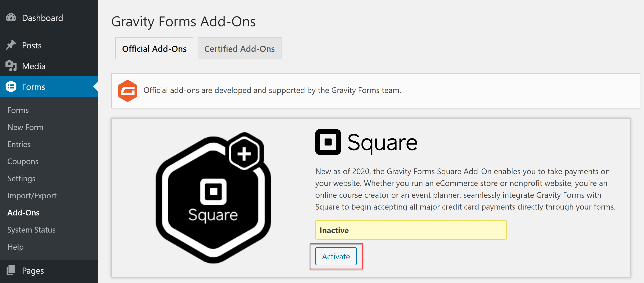Open the Help submenu link

(x=15, y=247)
